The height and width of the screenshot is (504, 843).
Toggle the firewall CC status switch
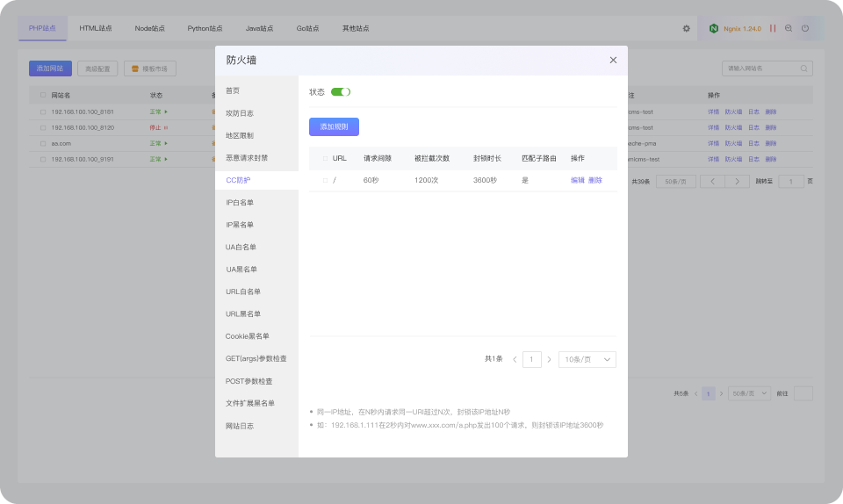coord(341,92)
